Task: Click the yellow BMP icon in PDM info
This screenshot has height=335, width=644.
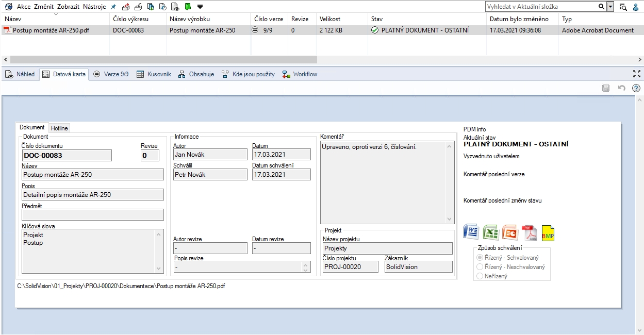Action: [548, 233]
